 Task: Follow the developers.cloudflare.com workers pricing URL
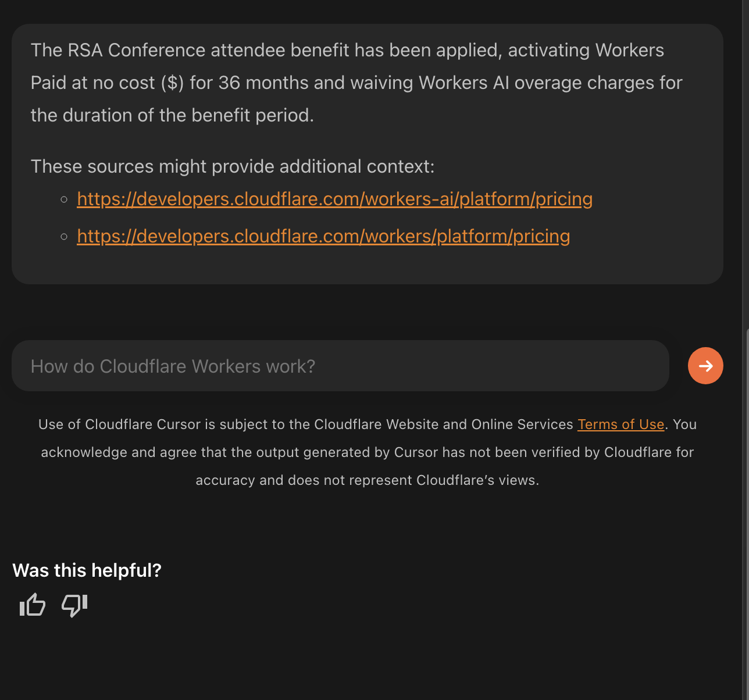coord(323,236)
